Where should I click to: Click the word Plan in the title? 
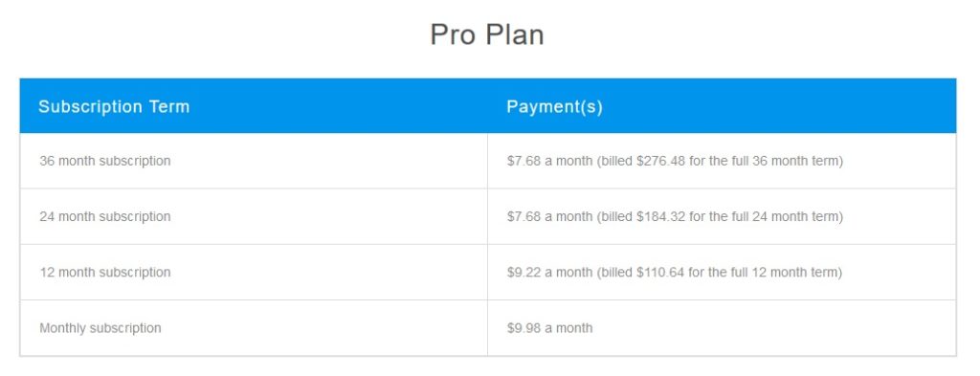pos(515,34)
